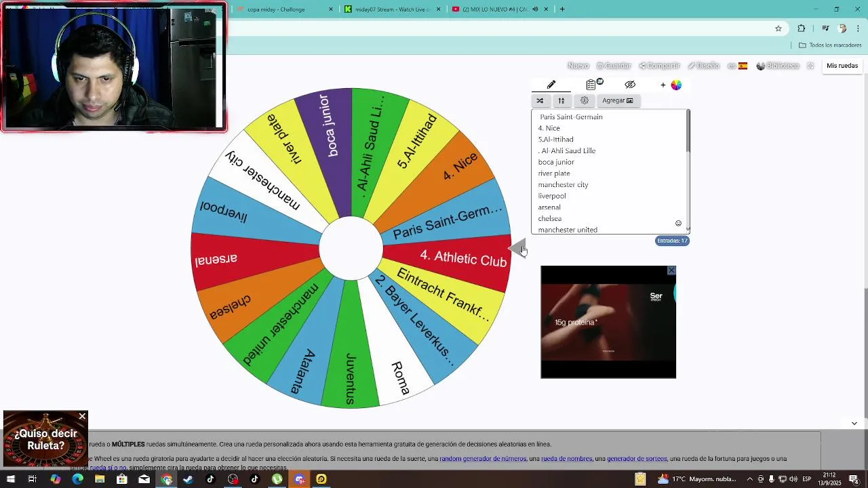Toggle fullscreen icon next to Biblioteca
The height and width of the screenshot is (488, 868).
[x=810, y=66]
